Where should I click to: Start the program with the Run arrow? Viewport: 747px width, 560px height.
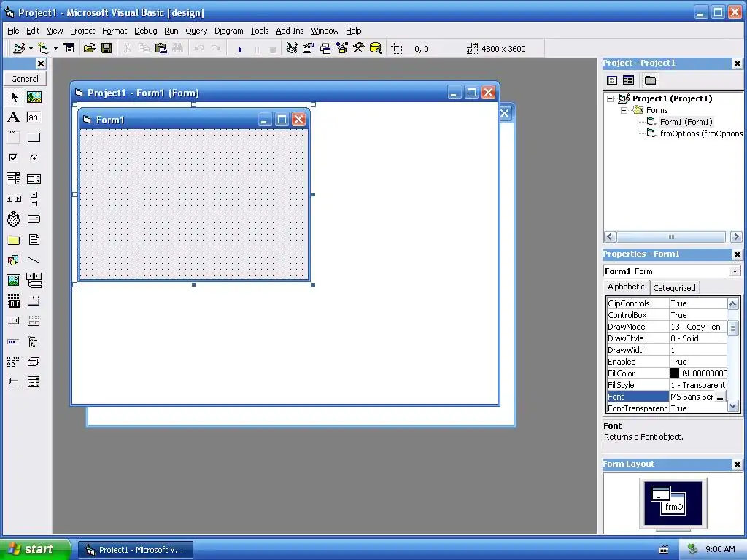click(x=240, y=49)
